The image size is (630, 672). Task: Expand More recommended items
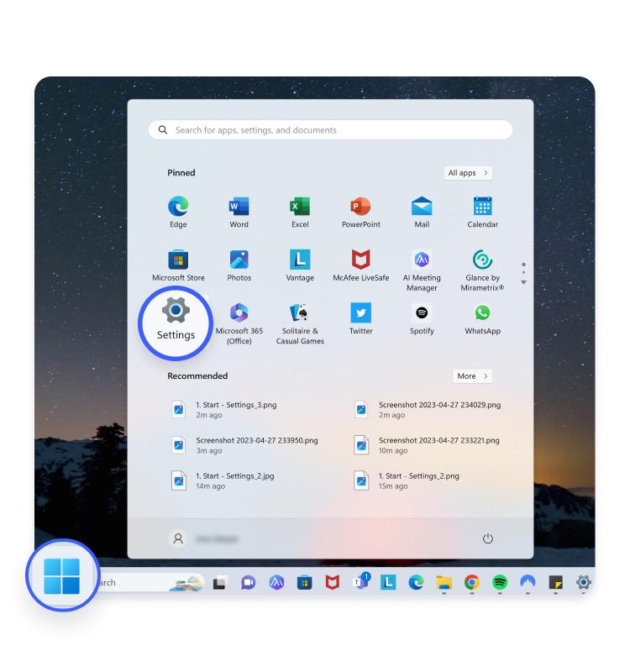coord(472,376)
